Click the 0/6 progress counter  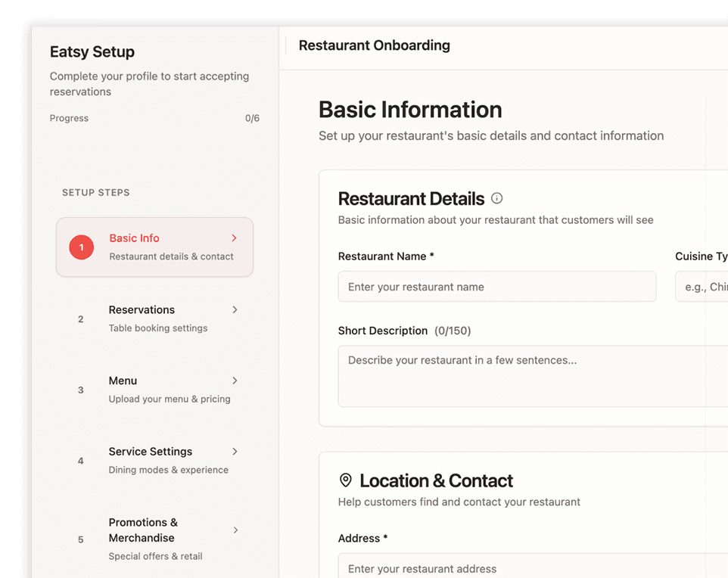252,118
